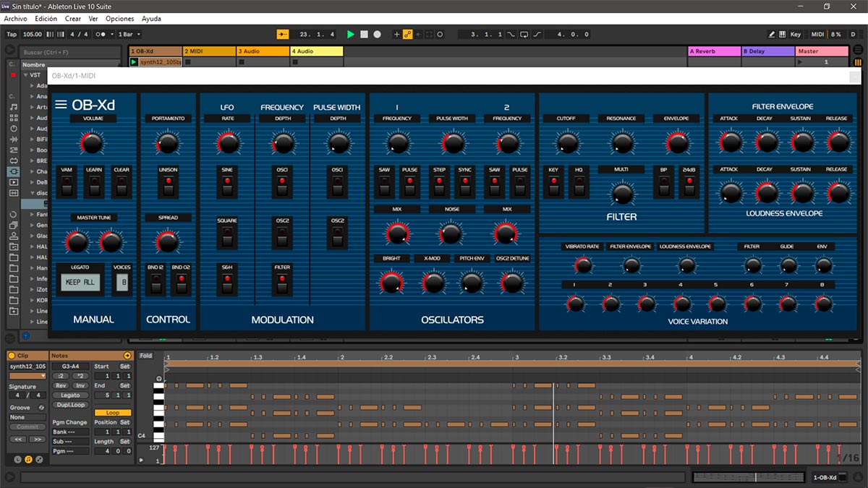Launch the synth12_105 clip play icon
Image resolution: width=868 pixels, height=488 pixels.
coord(134,62)
